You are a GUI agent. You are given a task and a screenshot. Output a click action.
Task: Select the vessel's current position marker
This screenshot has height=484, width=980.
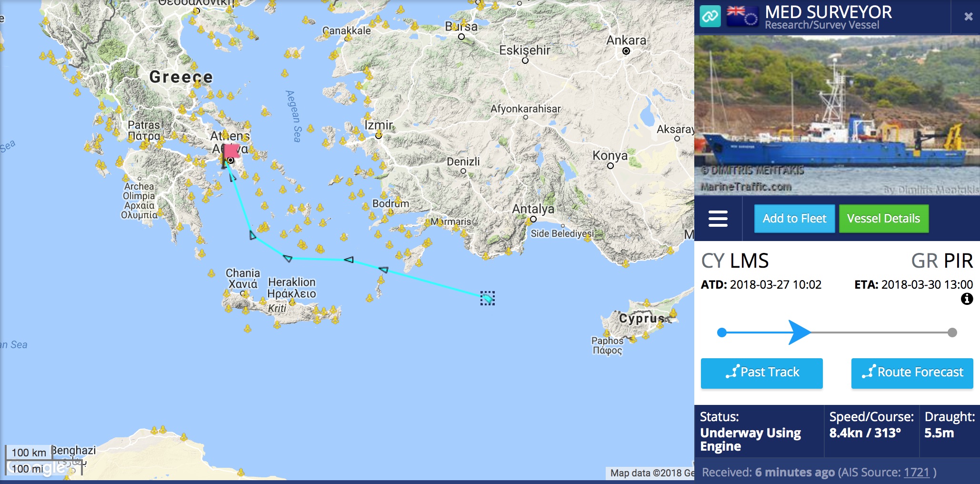[x=487, y=298]
